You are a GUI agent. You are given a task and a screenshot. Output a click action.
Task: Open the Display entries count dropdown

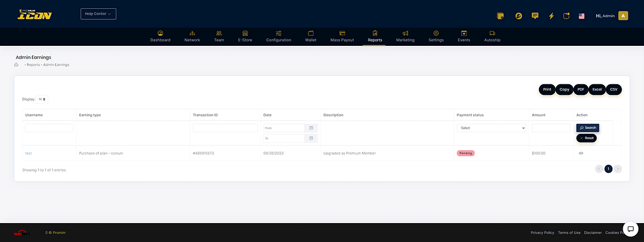42,99
